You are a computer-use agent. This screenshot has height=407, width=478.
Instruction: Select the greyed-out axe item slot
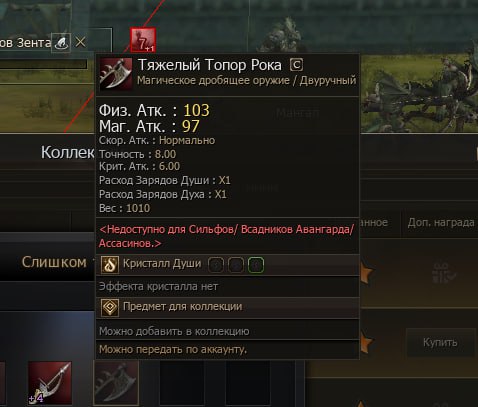point(116,383)
